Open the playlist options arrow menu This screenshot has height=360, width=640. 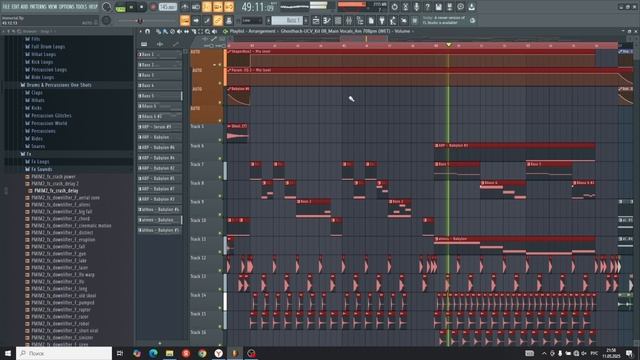coord(141,31)
